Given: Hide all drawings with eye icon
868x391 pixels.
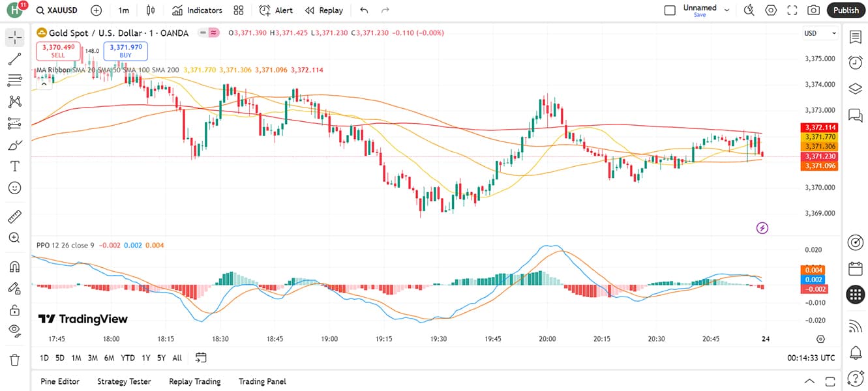Looking at the screenshot, I should click(x=14, y=331).
